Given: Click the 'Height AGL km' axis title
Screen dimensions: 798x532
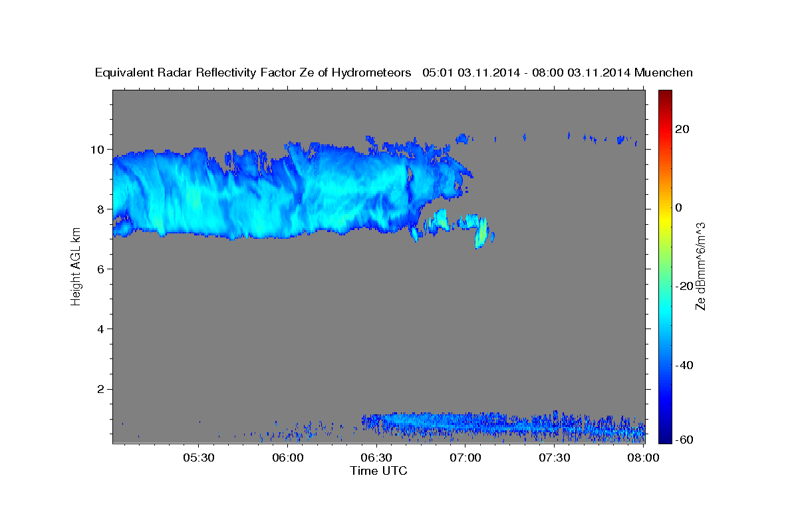Looking at the screenshot, I should point(76,265).
